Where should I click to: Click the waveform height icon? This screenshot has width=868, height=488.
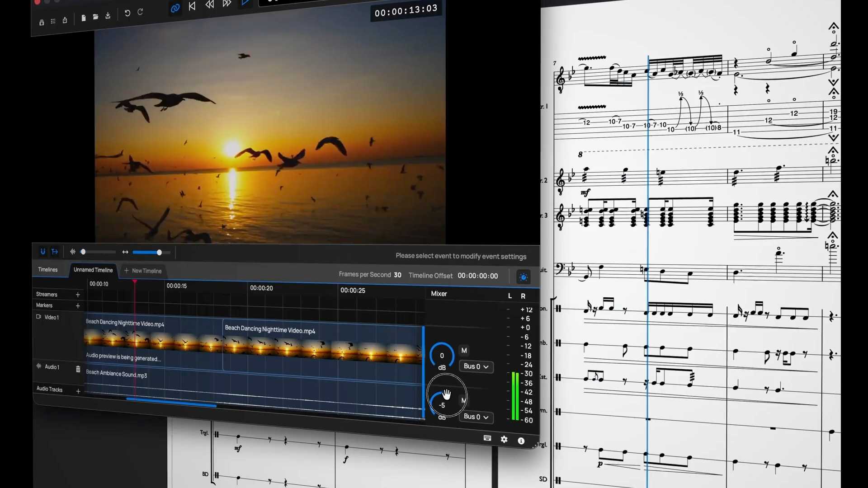73,251
